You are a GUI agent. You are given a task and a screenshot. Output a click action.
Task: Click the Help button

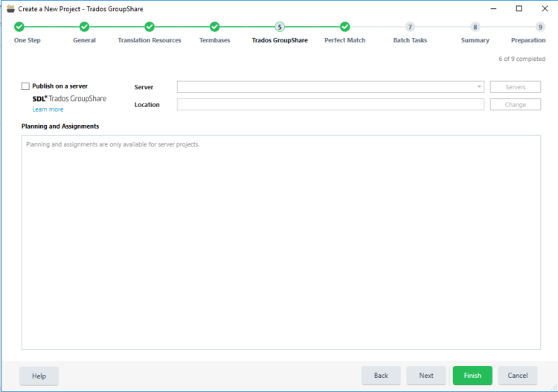(39, 376)
